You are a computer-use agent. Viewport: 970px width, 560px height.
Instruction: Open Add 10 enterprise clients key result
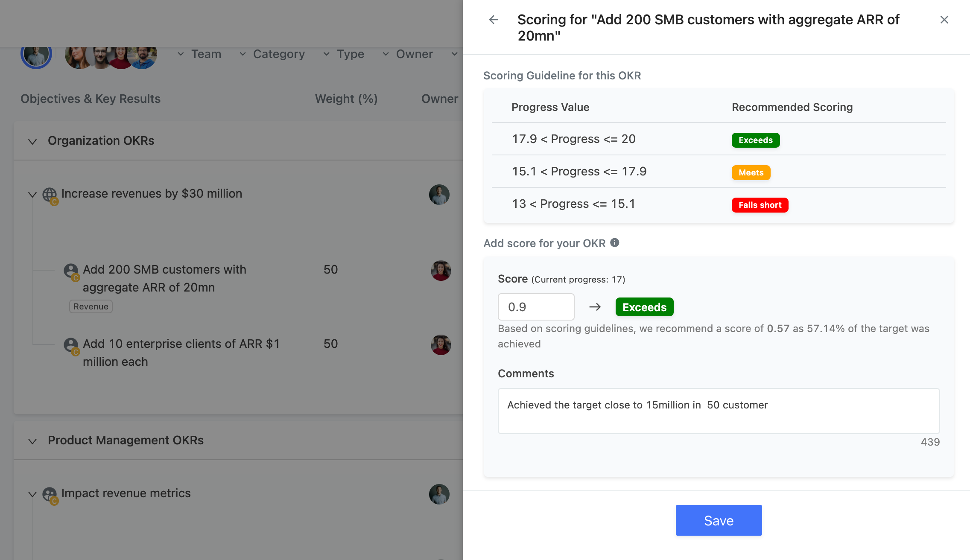[x=181, y=353]
